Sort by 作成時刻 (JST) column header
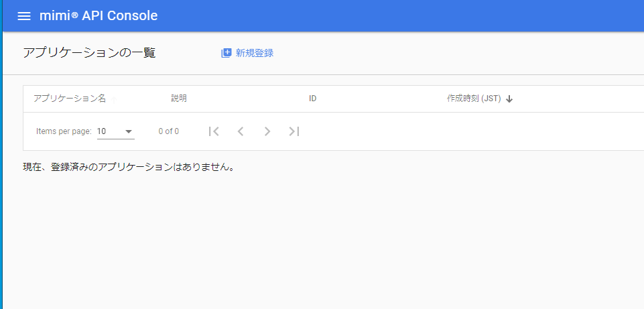Viewport: 644px width, 309px height. coord(474,99)
